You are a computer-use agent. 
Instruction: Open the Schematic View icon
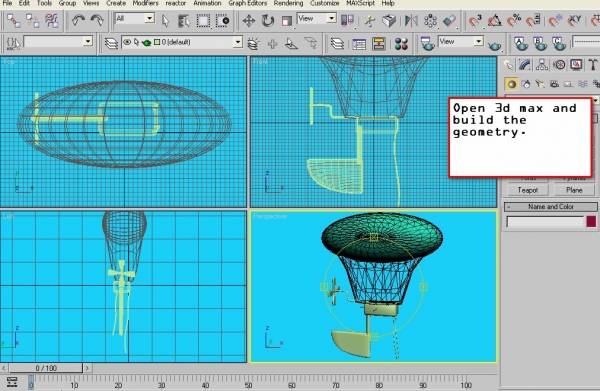(379, 44)
